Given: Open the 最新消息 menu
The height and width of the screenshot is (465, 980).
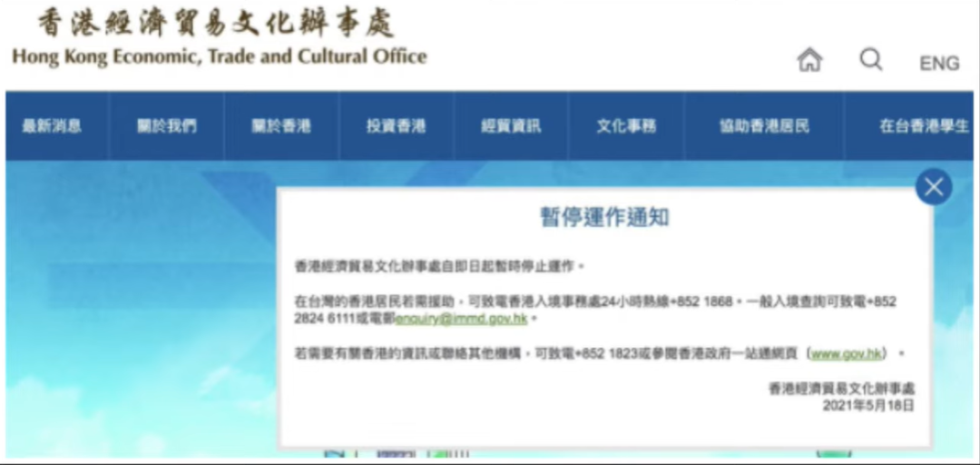Looking at the screenshot, I should 53,126.
